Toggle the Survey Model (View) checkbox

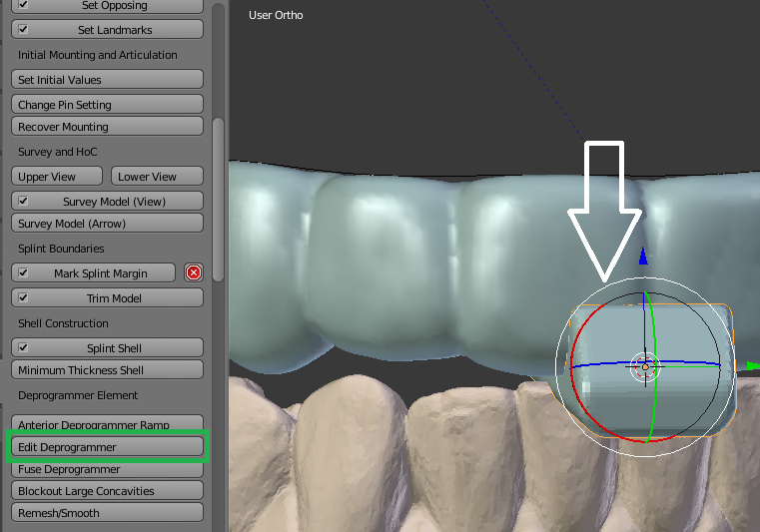[x=23, y=201]
